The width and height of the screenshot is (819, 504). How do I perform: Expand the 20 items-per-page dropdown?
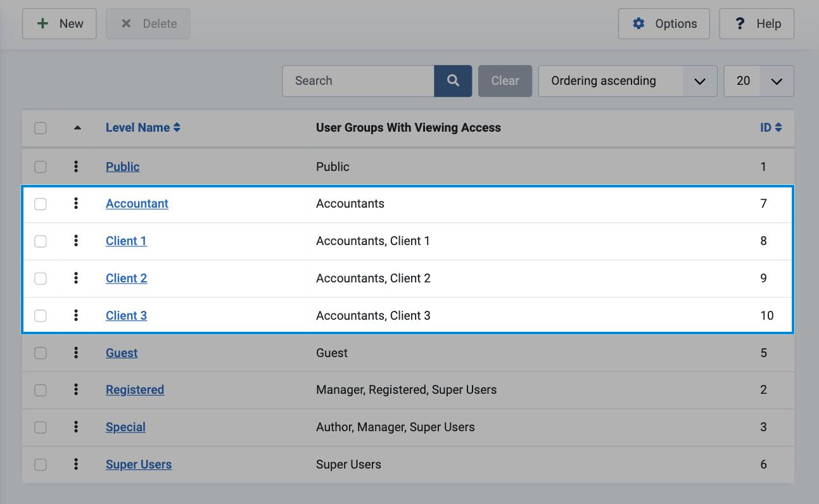tap(758, 81)
